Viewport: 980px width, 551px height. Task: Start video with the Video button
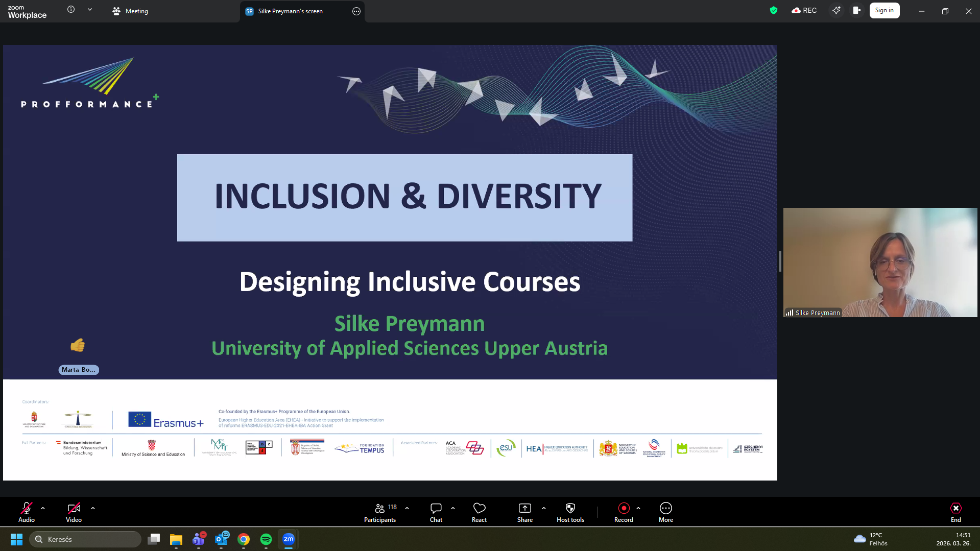[74, 512]
